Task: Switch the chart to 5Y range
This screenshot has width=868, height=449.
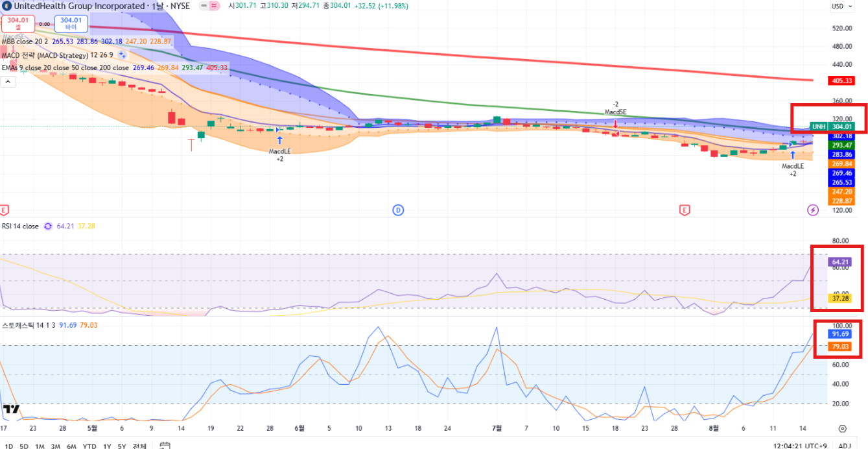Action: (x=122, y=446)
